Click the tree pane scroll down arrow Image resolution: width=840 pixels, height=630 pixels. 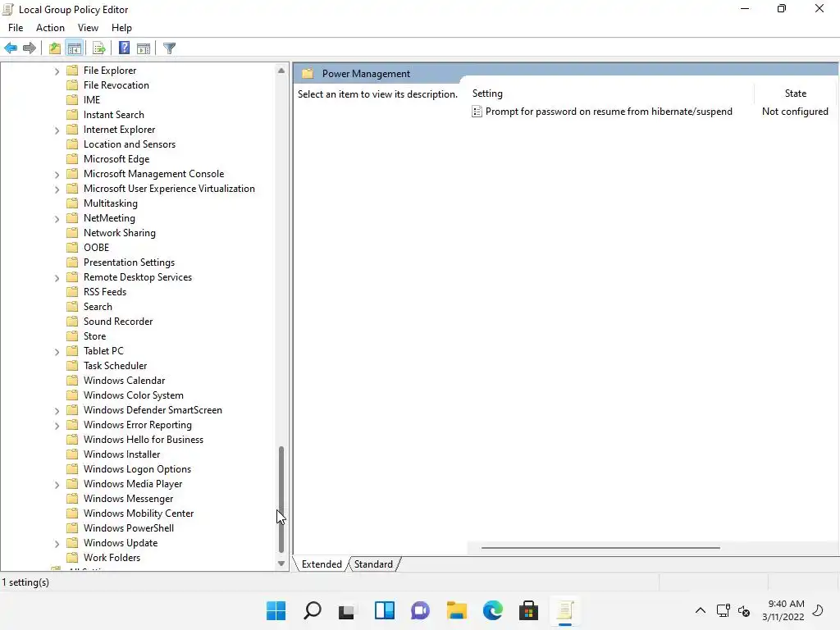pos(281,564)
